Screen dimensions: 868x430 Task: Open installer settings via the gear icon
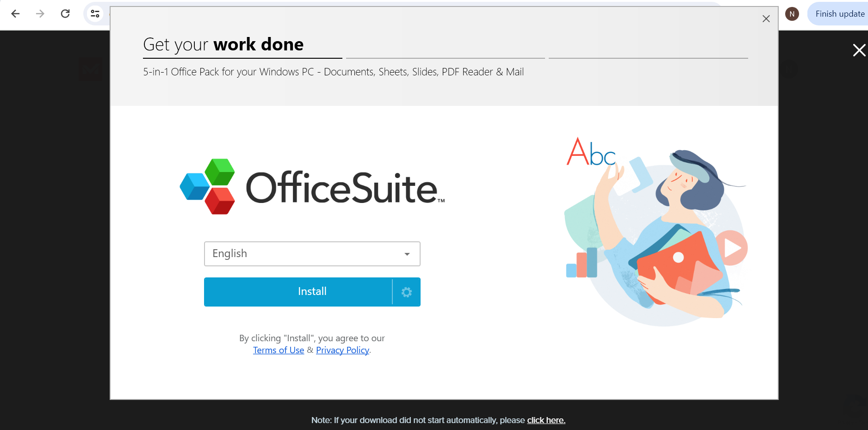coord(406,292)
